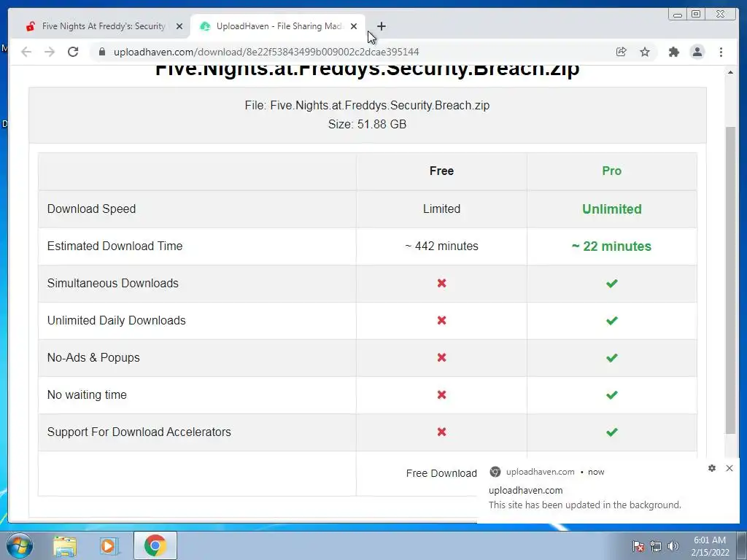The image size is (747, 560).
Task: Open notification settings gear
Action: point(712,468)
